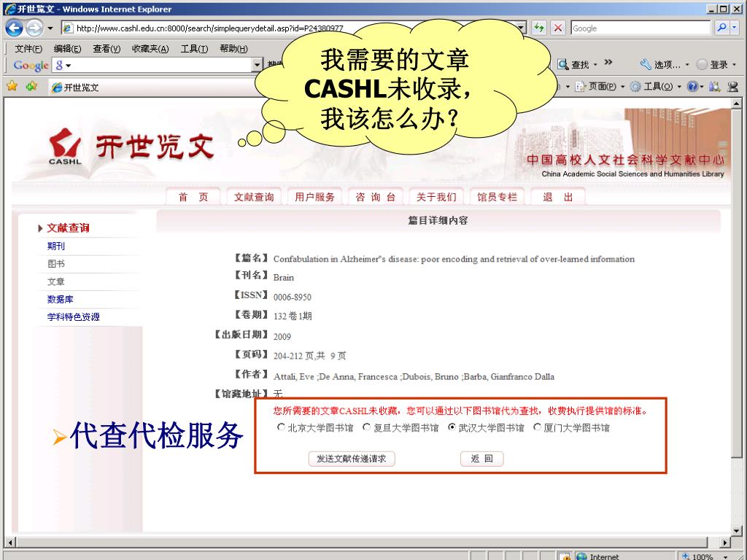747x560 pixels.
Task: Open the 工具(T) menu
Action: tap(194, 49)
